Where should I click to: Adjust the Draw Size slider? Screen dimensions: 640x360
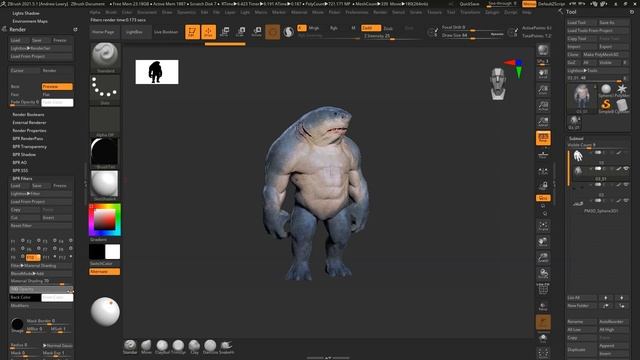pyautogui.click(x=473, y=36)
